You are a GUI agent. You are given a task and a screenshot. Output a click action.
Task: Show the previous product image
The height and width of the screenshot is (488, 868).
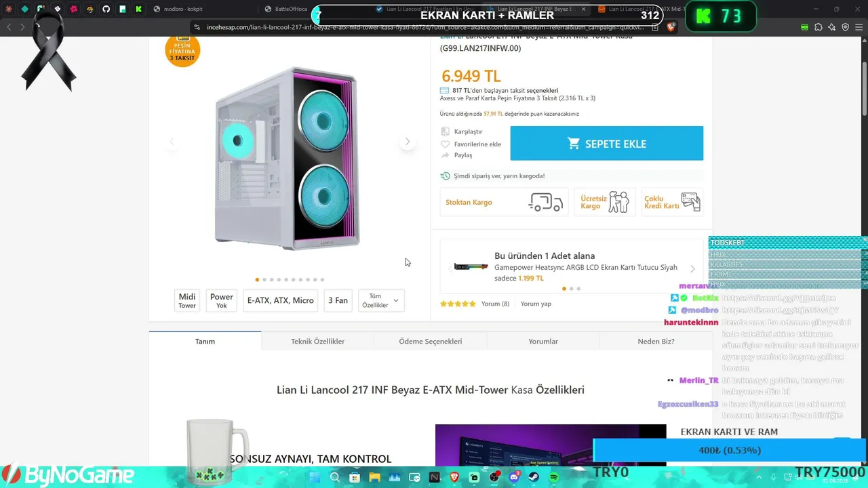pos(172,142)
